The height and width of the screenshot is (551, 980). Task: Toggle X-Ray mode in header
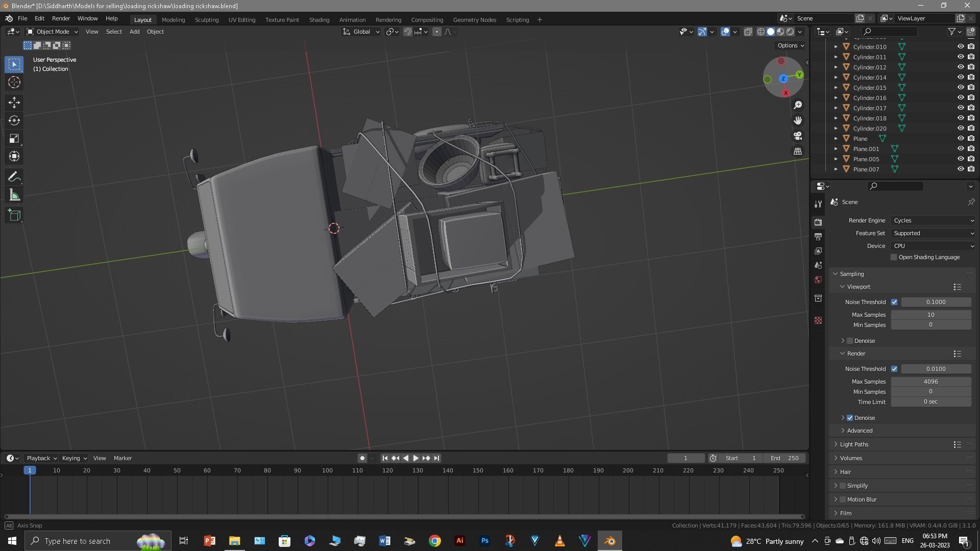748,32
